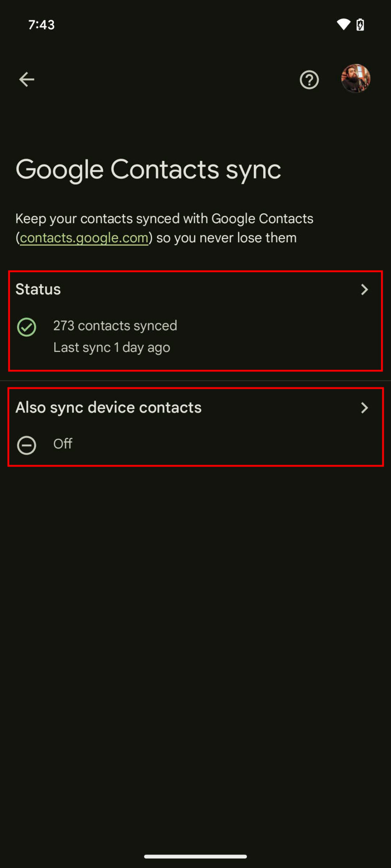Click the sync description paragraph text
The image size is (391, 868).
pos(164,228)
